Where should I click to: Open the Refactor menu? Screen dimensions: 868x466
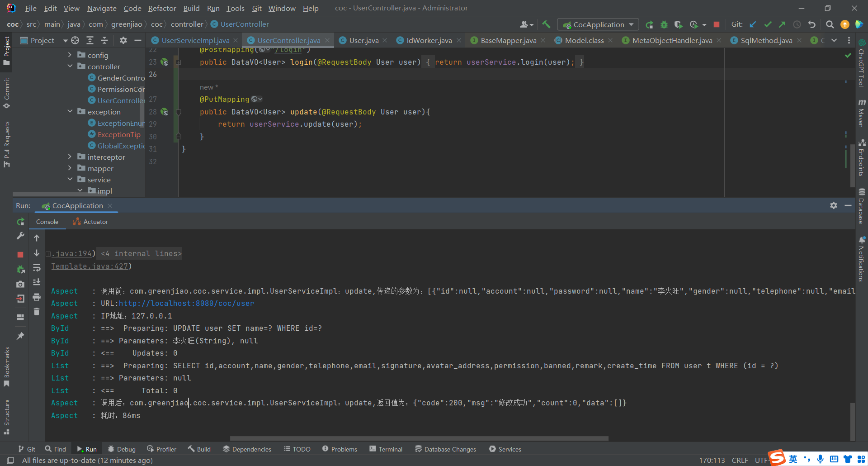(x=162, y=8)
